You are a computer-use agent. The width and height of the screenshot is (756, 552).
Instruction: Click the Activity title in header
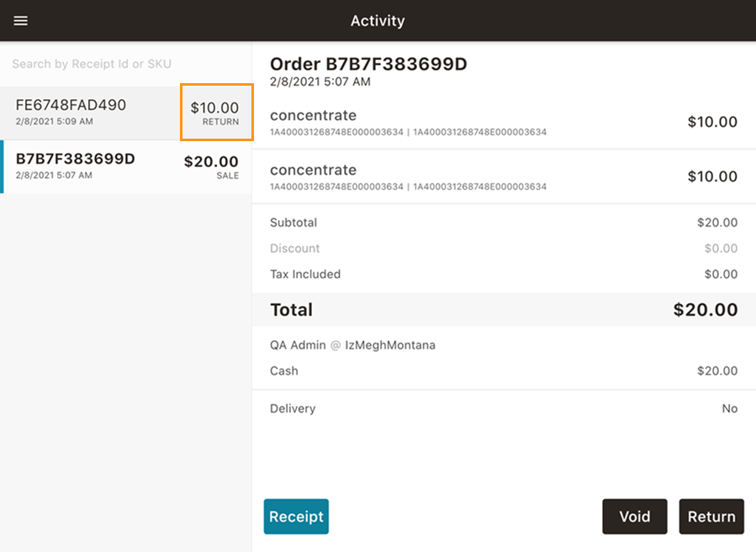[x=378, y=21]
